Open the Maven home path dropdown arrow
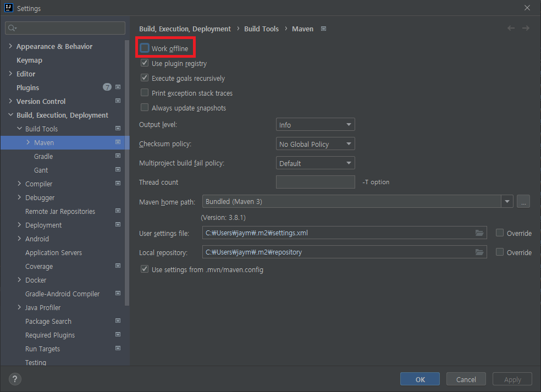Screen dimensions: 541x392 click(x=507, y=202)
